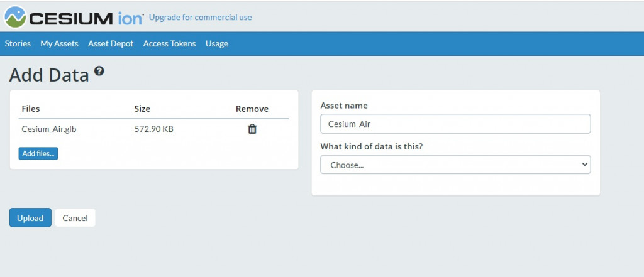Navigate to Access Tokens

pos(169,44)
